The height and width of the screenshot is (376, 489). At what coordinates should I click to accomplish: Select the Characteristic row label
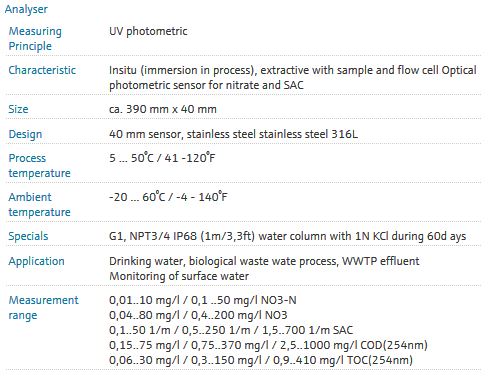click(42, 70)
